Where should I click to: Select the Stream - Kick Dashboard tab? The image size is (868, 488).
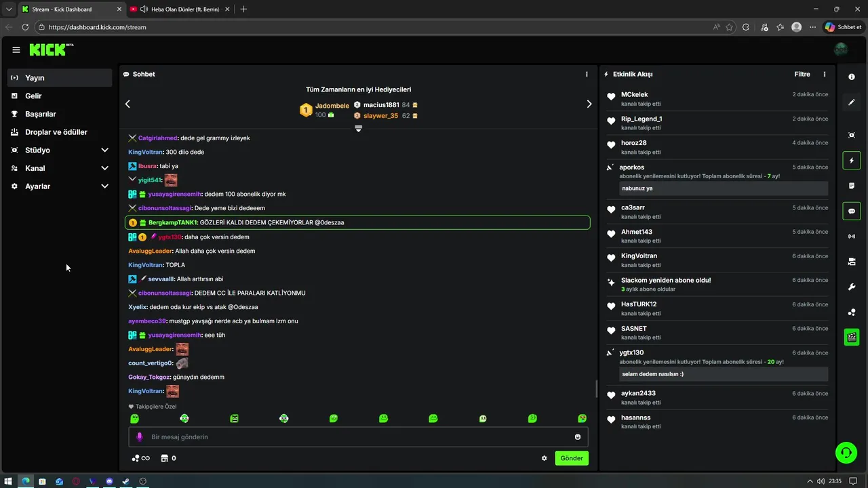(x=71, y=9)
